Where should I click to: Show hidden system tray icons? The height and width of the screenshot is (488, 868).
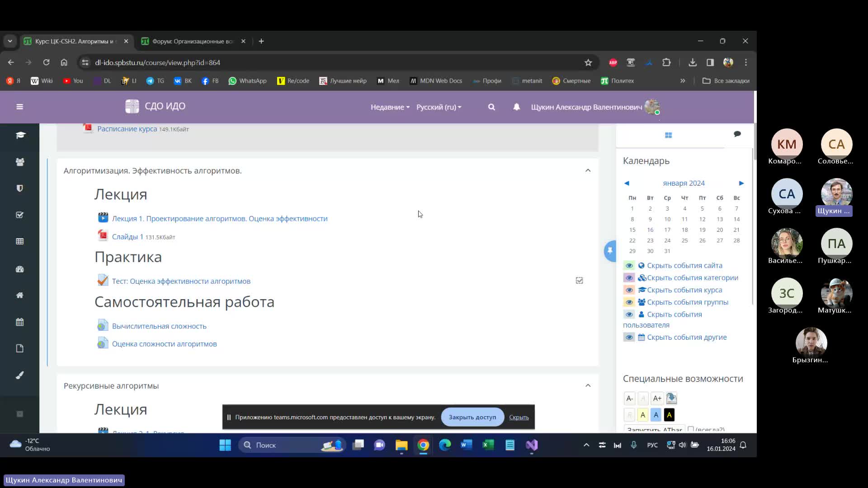pyautogui.click(x=586, y=445)
